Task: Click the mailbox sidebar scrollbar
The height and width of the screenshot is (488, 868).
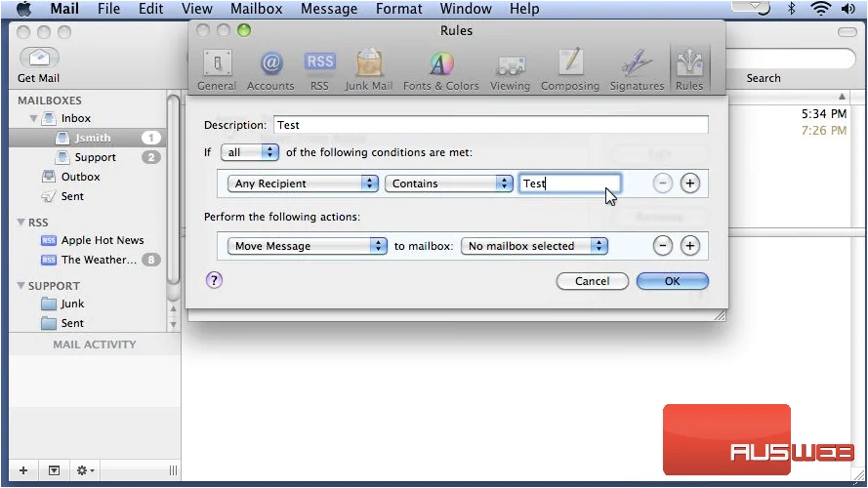Action: coord(173,191)
